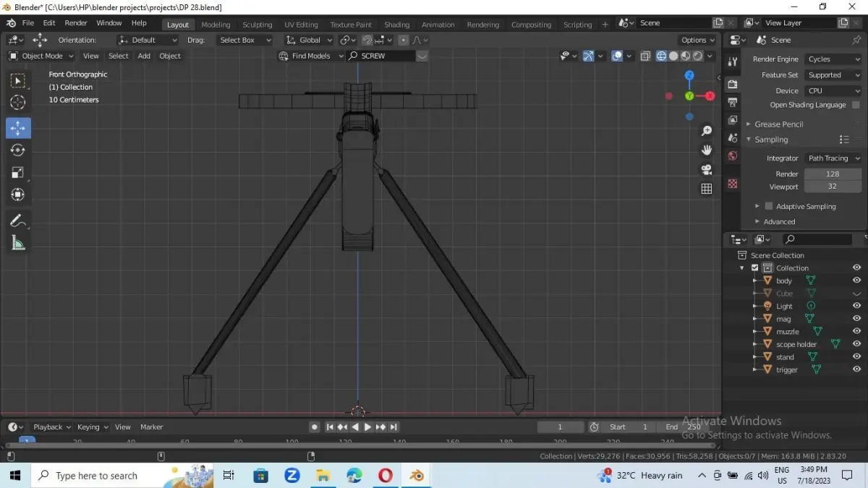Open the World properties tab

click(733, 156)
